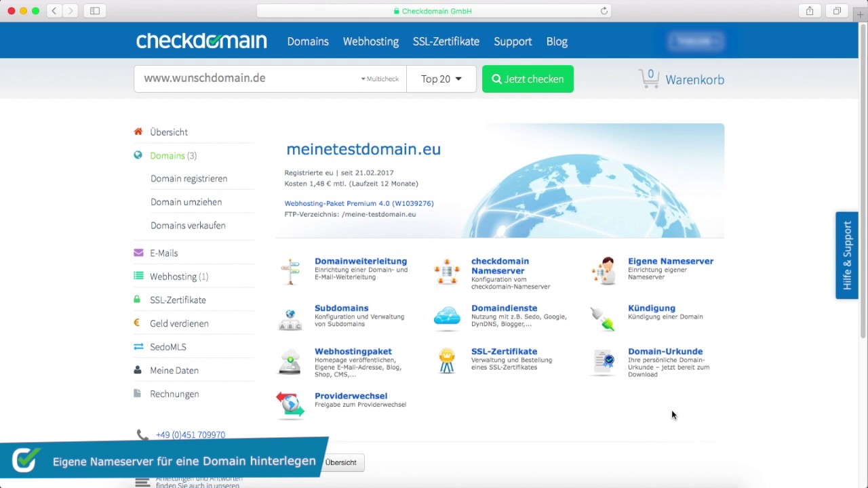Click the Providerwechsel arrows icon

point(290,405)
